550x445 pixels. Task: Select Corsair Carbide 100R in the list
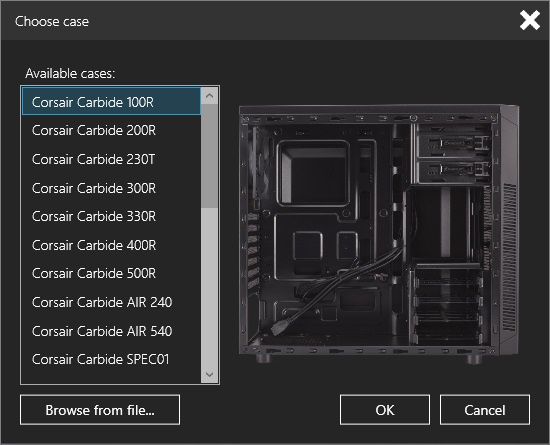(111, 102)
